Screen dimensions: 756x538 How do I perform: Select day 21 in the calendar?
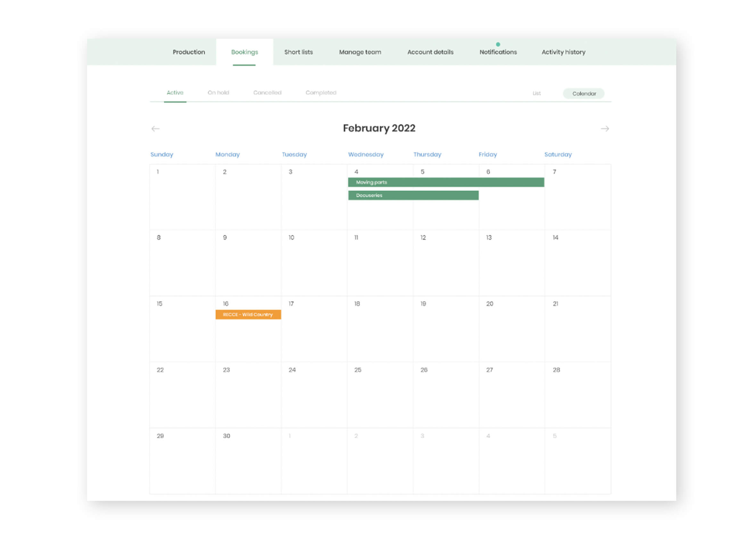click(578, 329)
